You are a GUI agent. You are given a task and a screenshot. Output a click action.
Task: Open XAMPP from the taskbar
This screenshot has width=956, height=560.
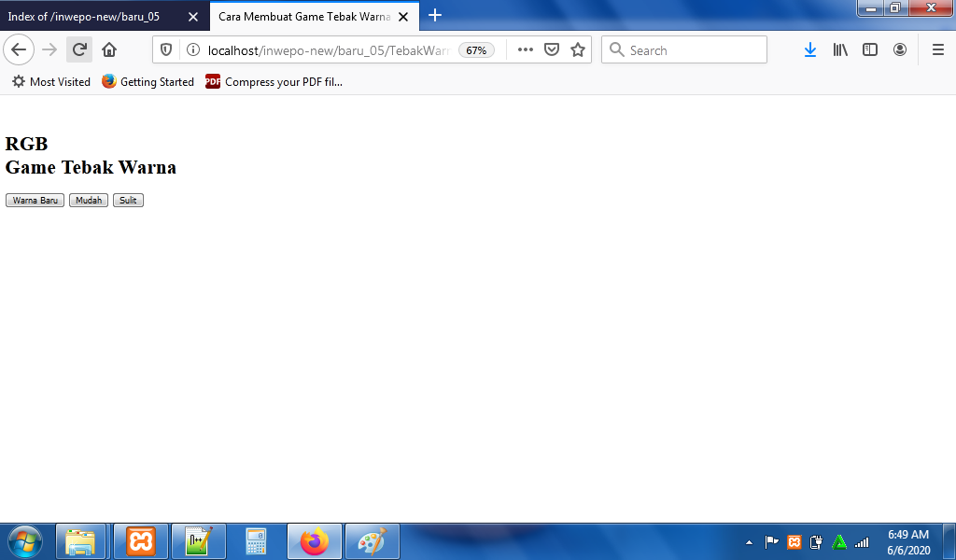[x=141, y=541]
